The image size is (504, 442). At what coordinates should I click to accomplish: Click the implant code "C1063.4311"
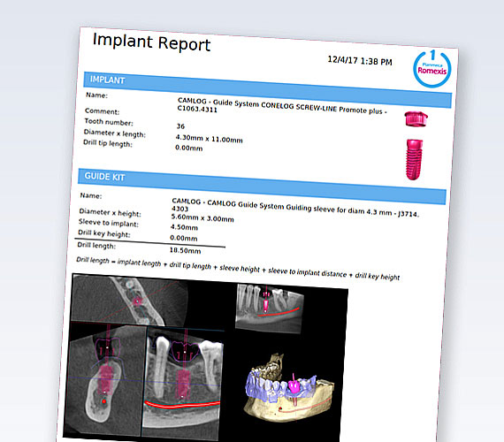(x=197, y=110)
